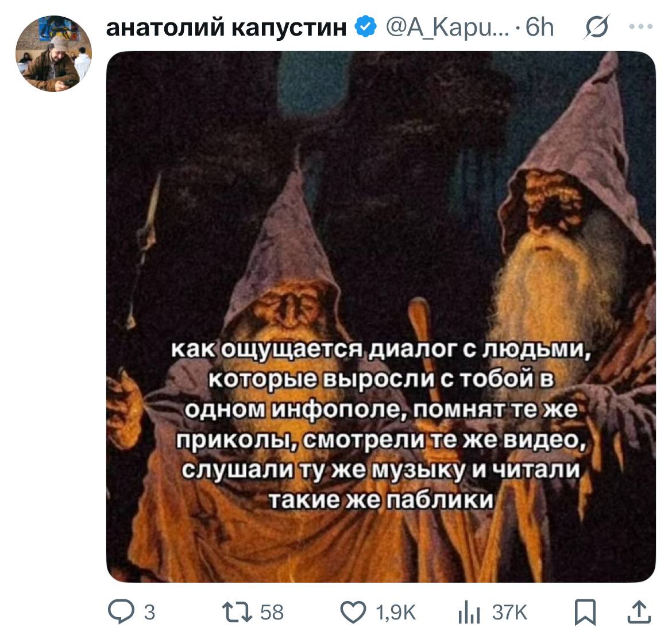672x643 pixels.
Task: Click the blue verified badge
Action: point(365,26)
